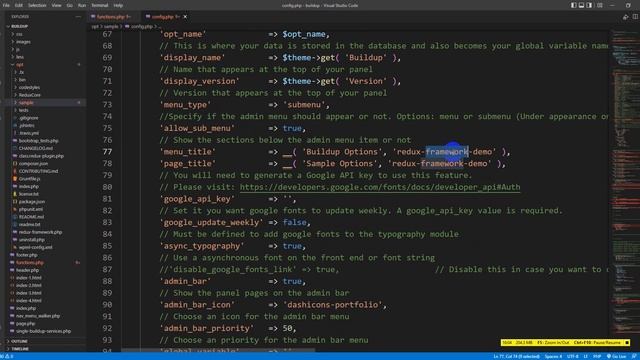Open the customize layout icon
This screenshot has width=640, height=360.
pyautogui.click(x=600, y=5)
